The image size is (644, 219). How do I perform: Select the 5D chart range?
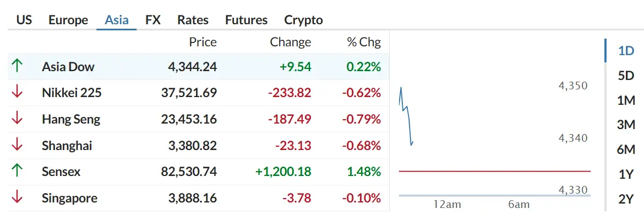pos(626,76)
